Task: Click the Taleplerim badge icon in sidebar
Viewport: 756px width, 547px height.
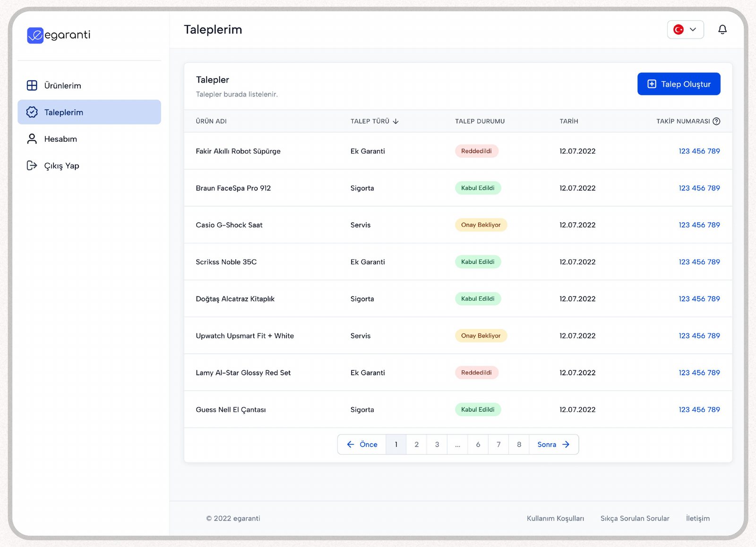Action: click(32, 112)
